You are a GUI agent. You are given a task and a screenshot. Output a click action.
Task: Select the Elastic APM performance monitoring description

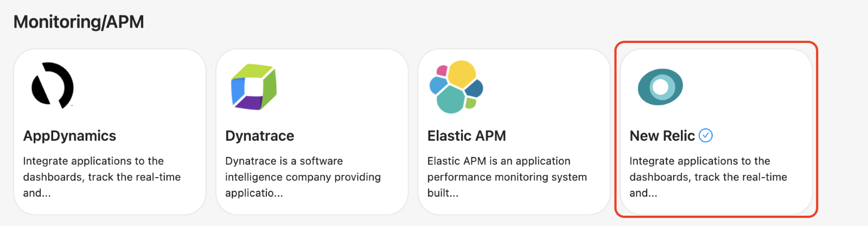pos(507,177)
